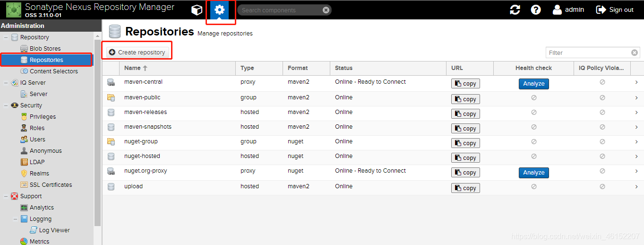The width and height of the screenshot is (644, 245).
Task: Open maven-central row chevron
Action: [636, 82]
